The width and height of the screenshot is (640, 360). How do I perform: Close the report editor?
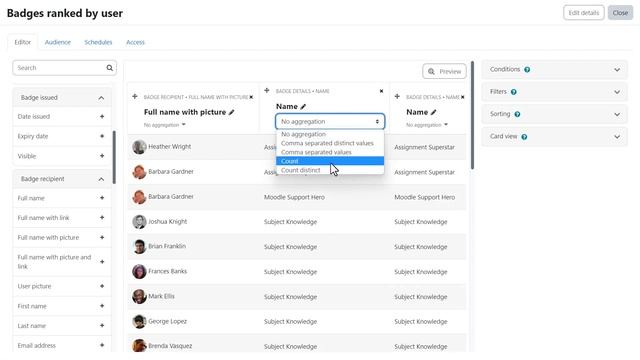pyautogui.click(x=620, y=13)
